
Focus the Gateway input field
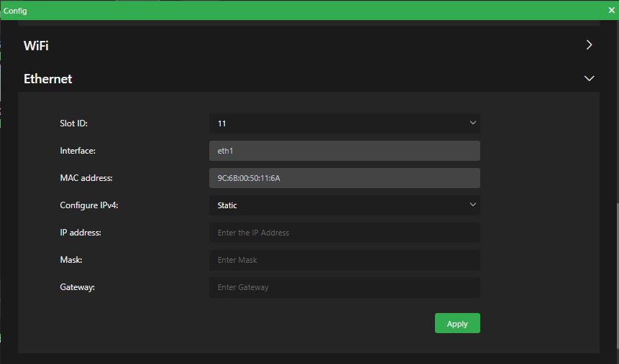[x=344, y=287]
